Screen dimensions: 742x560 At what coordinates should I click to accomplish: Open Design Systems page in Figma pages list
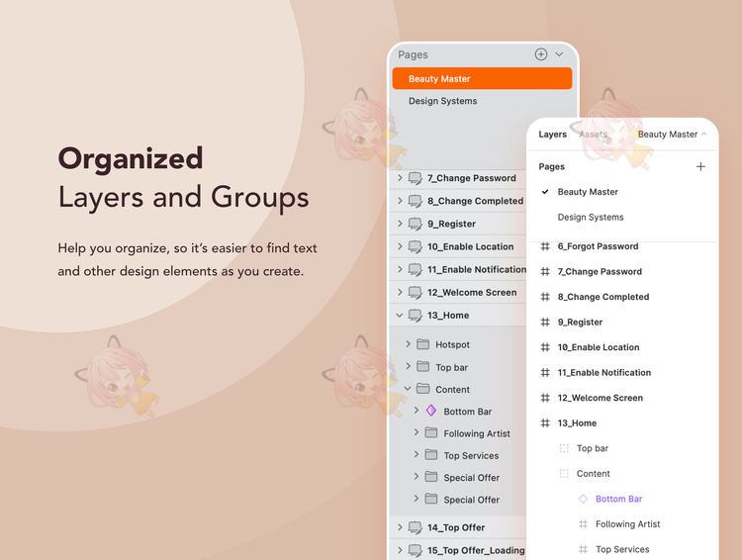coord(591,218)
